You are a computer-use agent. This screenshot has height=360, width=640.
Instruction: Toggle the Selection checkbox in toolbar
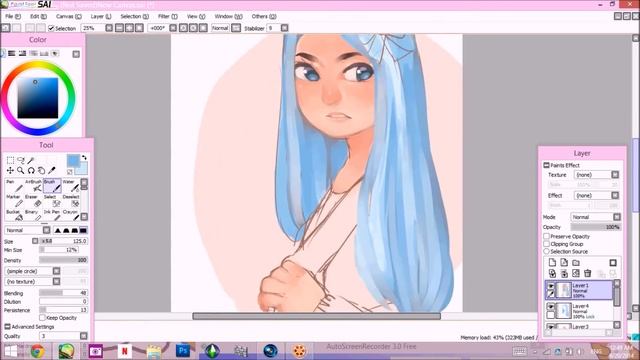click(51, 28)
